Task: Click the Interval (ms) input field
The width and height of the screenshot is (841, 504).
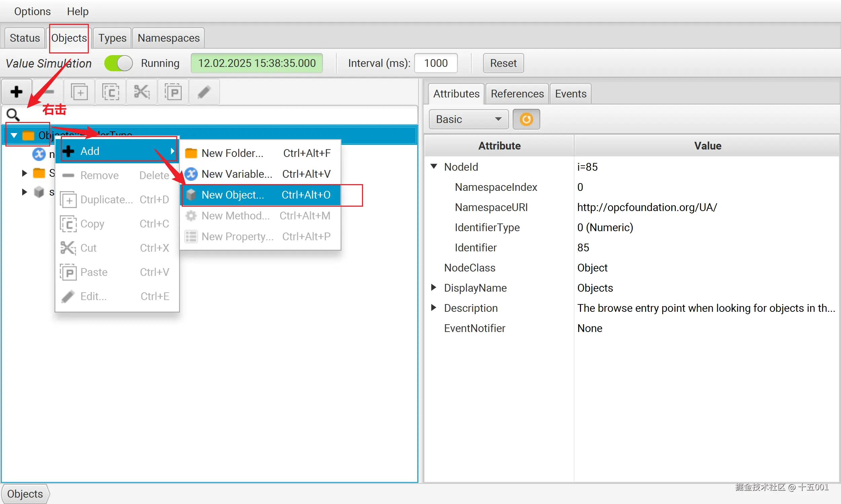Action: click(435, 63)
